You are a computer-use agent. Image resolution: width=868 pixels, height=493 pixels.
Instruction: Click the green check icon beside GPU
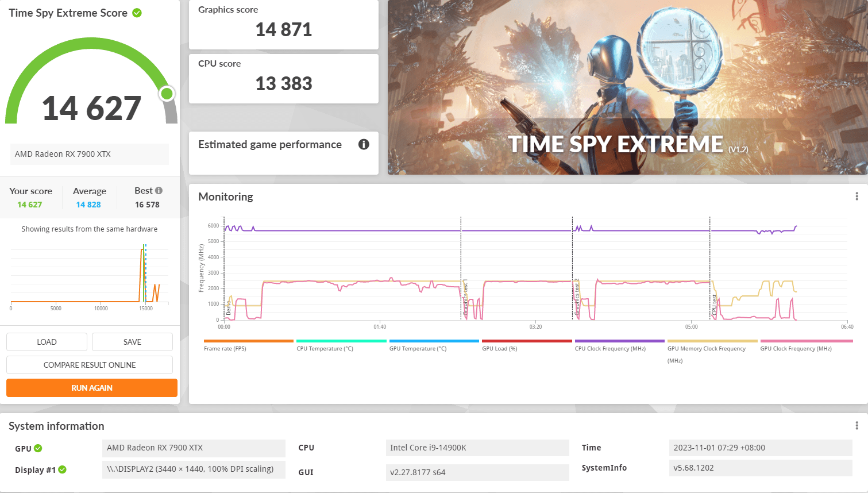tap(38, 448)
